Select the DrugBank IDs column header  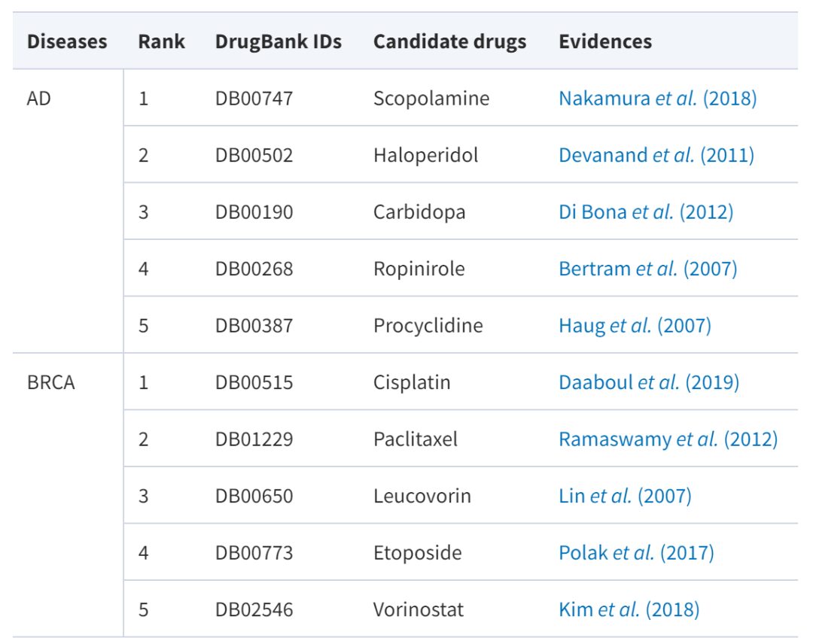278,41
